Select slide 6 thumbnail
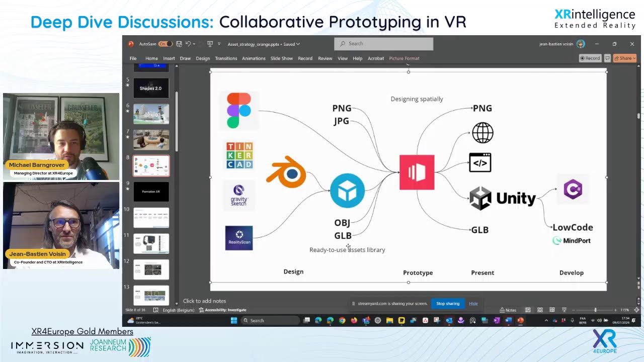 click(151, 114)
